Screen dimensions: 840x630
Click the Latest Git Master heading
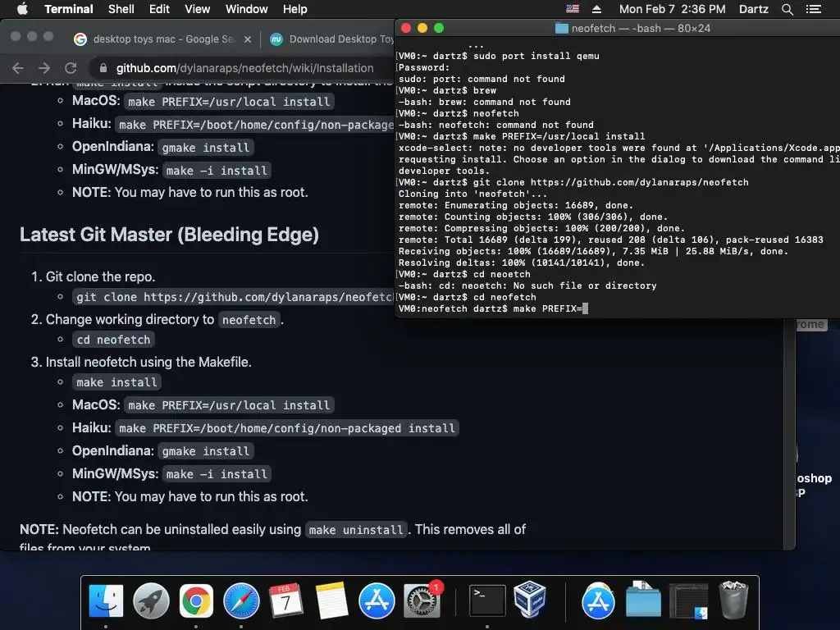[169, 235]
